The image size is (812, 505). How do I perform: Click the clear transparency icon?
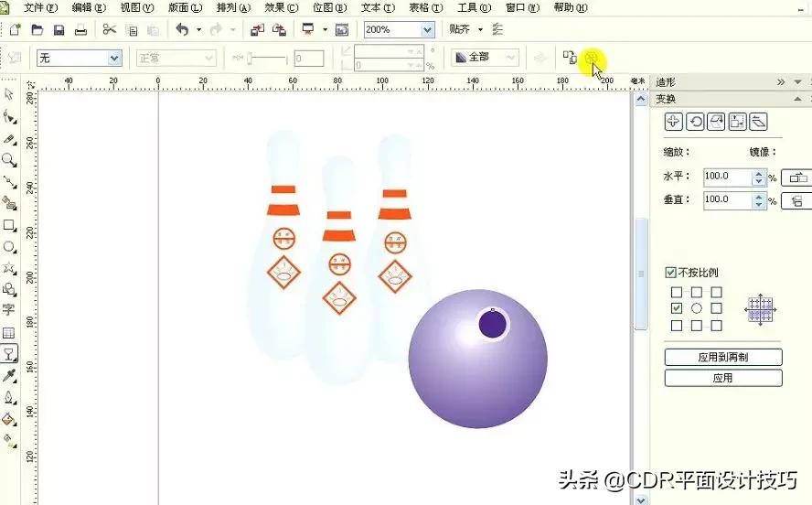point(591,58)
